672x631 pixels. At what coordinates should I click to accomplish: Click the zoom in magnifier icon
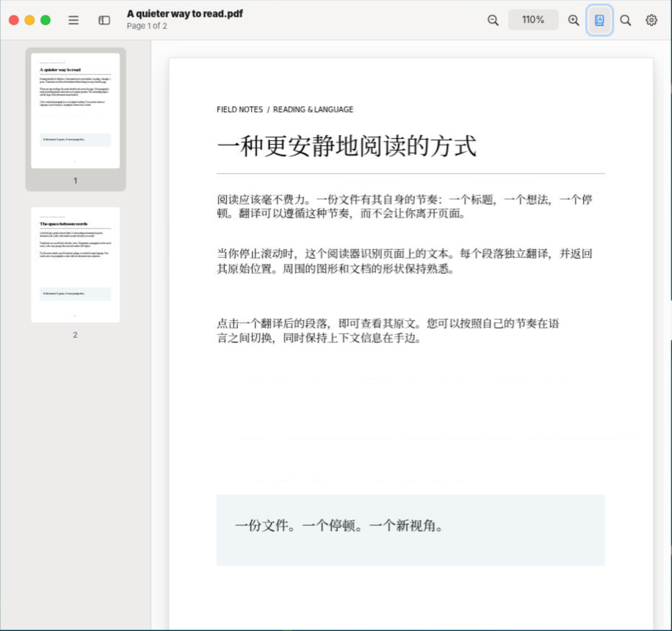click(574, 20)
